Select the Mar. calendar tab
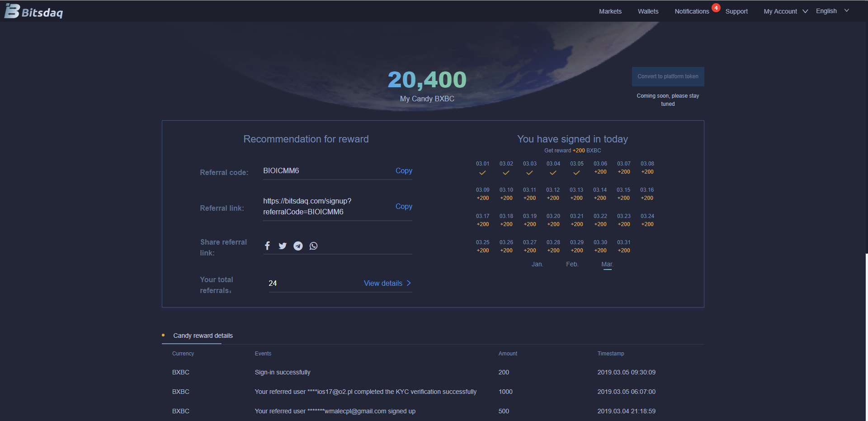Viewport: 868px width, 421px height. [607, 265]
